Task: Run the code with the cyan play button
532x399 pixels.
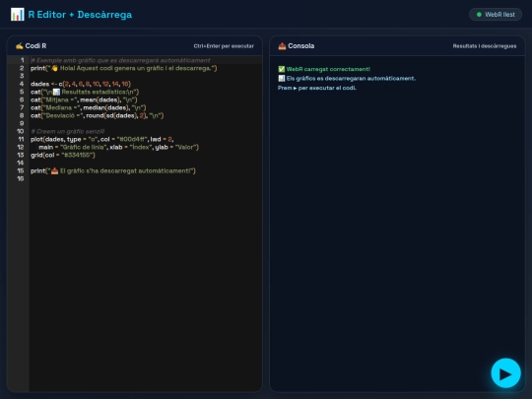Action: (505, 372)
